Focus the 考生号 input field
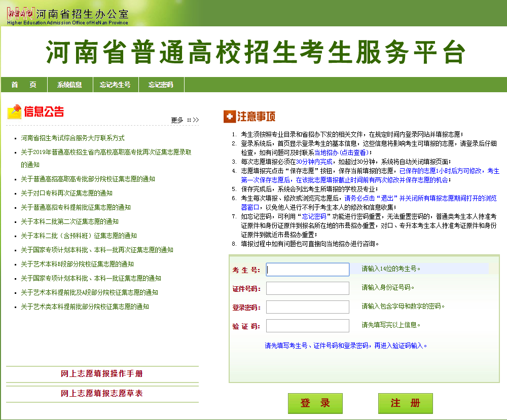The height and width of the screenshot is (420, 507). click(x=308, y=270)
